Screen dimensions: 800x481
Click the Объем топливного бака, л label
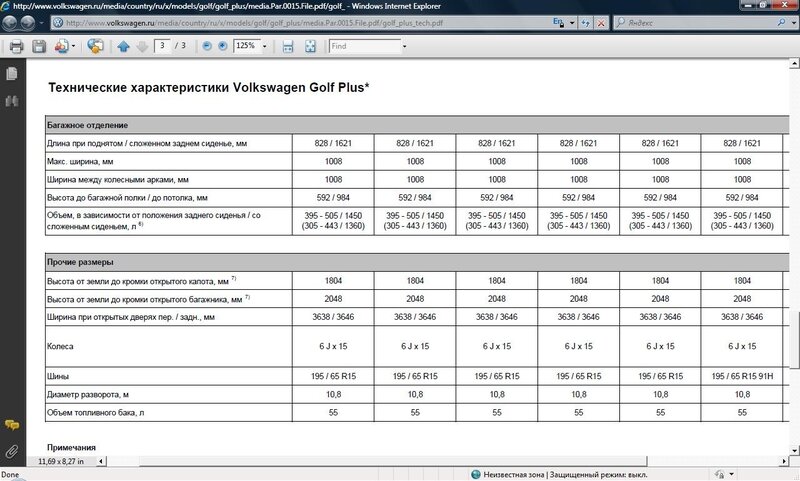95,412
